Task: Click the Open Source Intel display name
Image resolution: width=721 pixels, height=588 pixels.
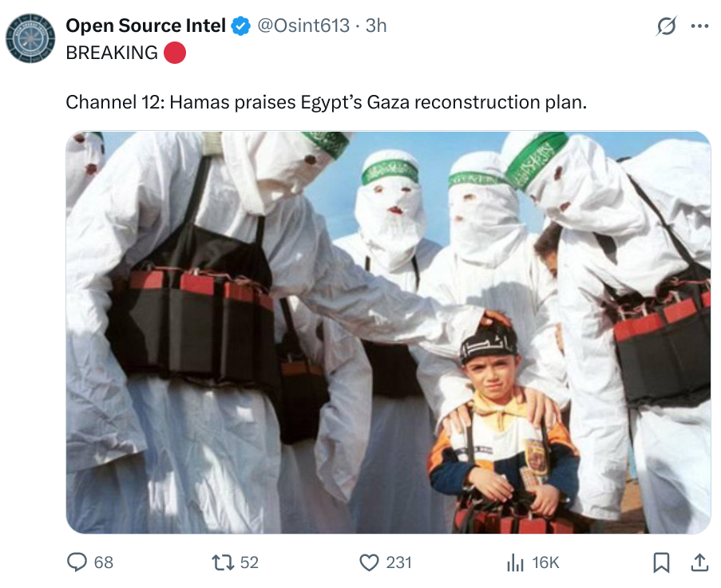Action: click(x=146, y=26)
